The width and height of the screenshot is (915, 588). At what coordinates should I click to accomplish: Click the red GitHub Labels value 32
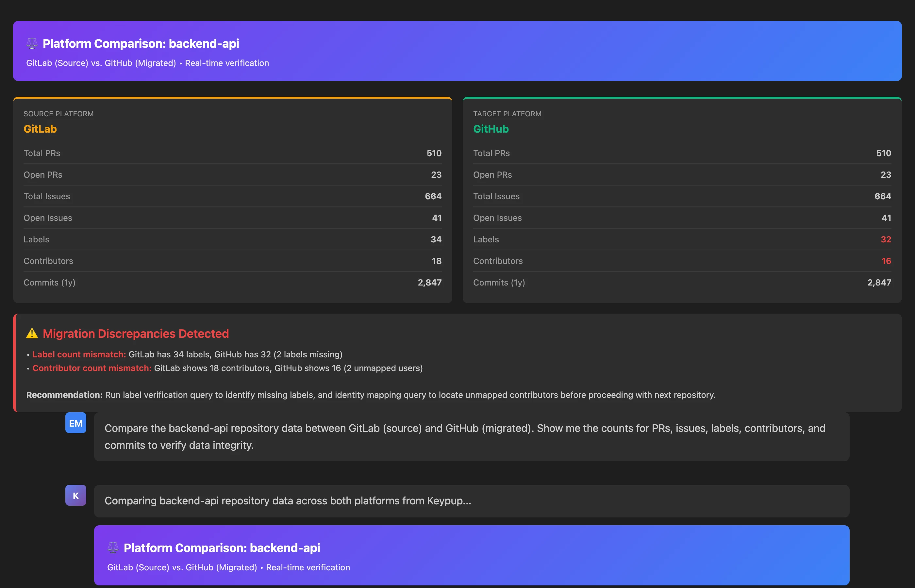click(x=886, y=239)
